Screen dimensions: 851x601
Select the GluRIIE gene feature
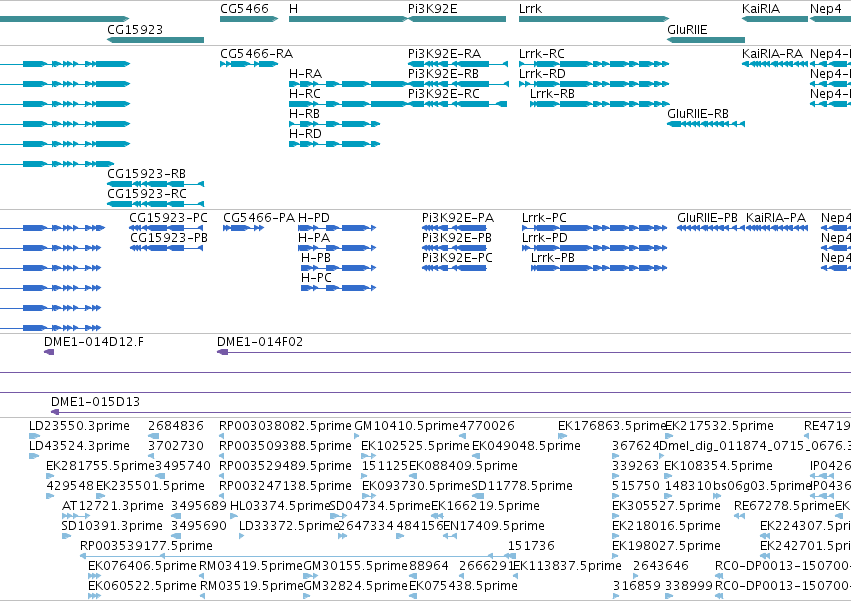tap(706, 40)
